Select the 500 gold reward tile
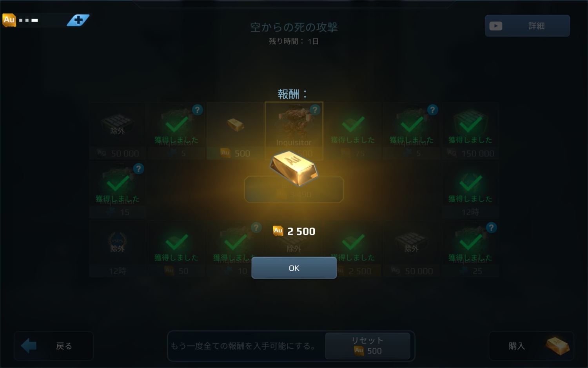The height and width of the screenshot is (368, 588). click(x=235, y=131)
